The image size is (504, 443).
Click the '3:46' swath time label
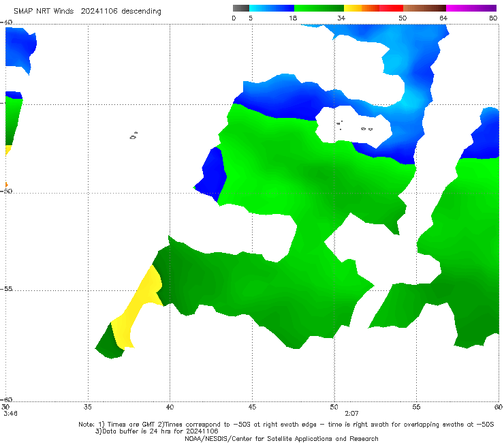point(11,414)
